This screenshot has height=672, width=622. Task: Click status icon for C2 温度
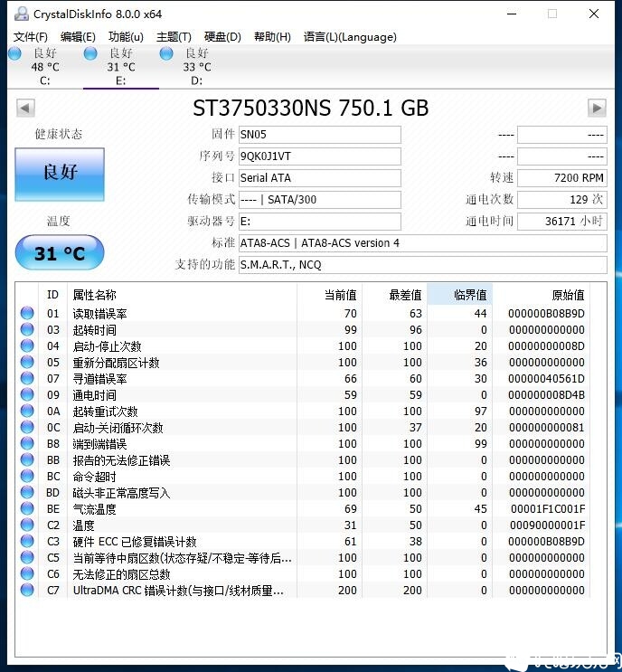point(27,525)
